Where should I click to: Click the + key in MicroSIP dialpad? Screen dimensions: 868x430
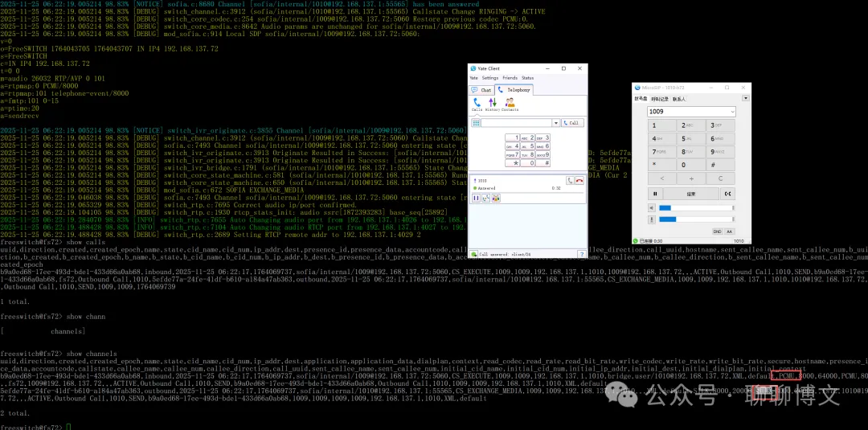(x=691, y=178)
